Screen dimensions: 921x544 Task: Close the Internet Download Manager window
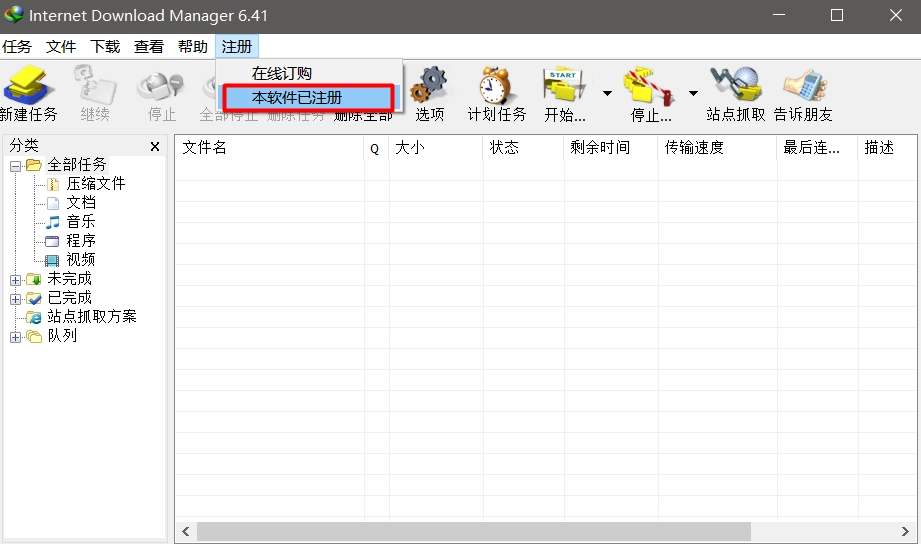tap(895, 15)
